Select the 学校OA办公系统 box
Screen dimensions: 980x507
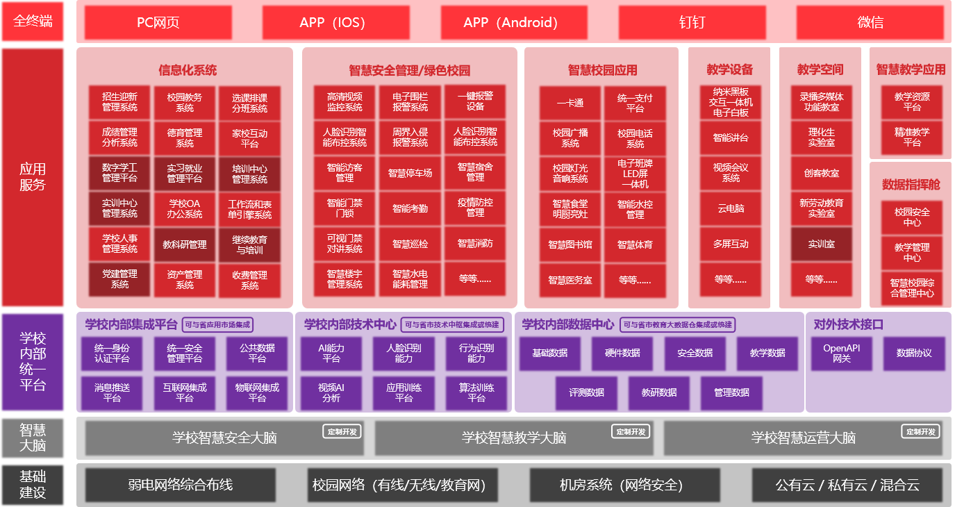tap(185, 208)
